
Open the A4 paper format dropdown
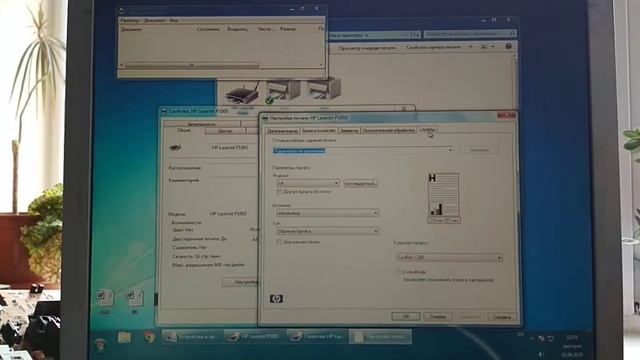pos(308,183)
